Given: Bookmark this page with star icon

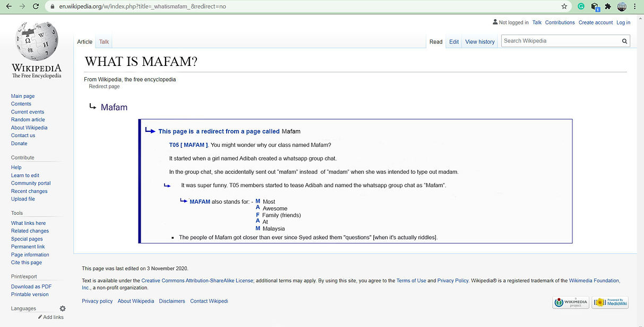Looking at the screenshot, I should [x=564, y=6].
